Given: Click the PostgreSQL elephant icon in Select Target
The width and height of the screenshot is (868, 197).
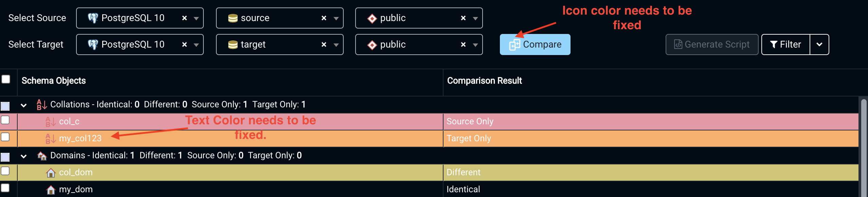Looking at the screenshot, I should (x=93, y=44).
